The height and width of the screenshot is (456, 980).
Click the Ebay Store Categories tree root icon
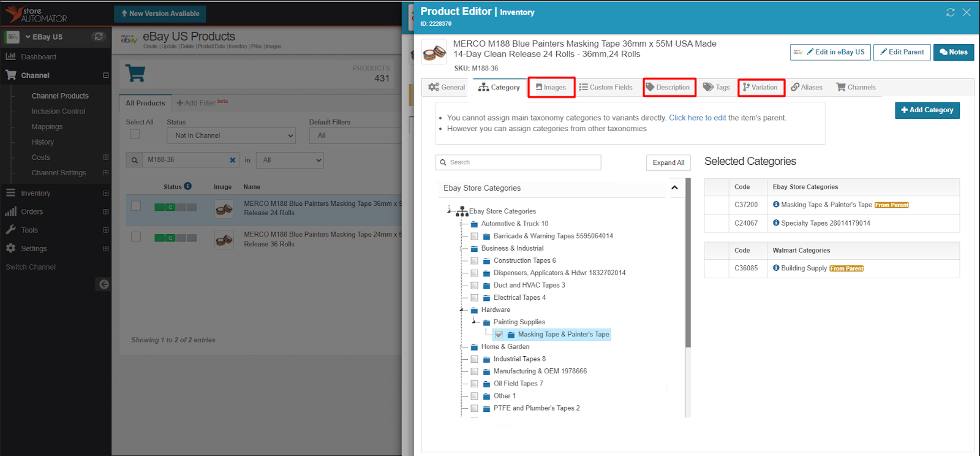462,211
